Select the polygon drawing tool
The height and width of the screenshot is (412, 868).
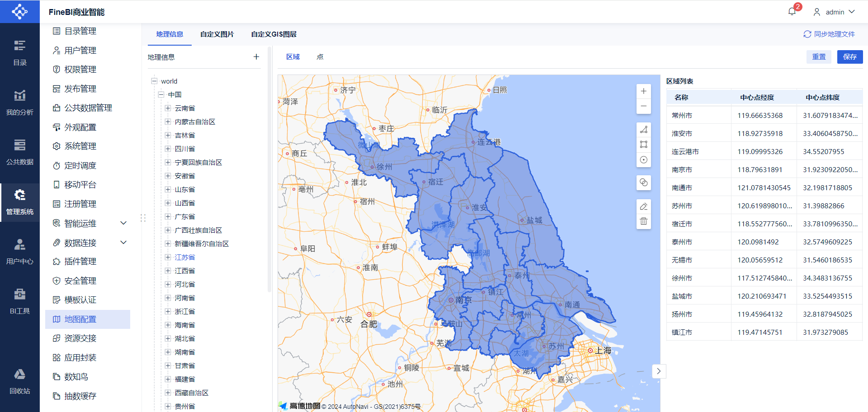point(643,130)
